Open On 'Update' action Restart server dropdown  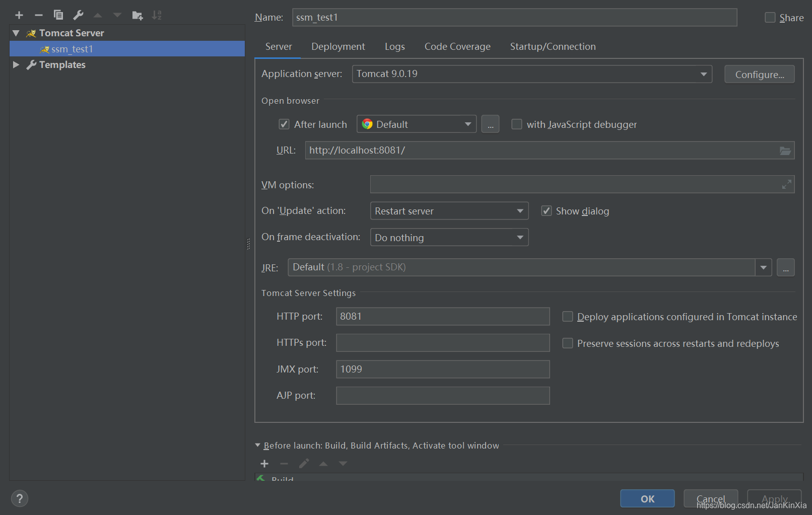click(449, 211)
